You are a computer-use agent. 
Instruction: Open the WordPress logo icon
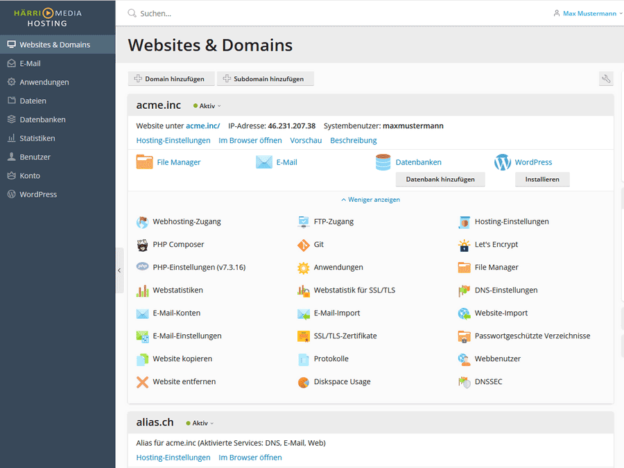(x=502, y=162)
